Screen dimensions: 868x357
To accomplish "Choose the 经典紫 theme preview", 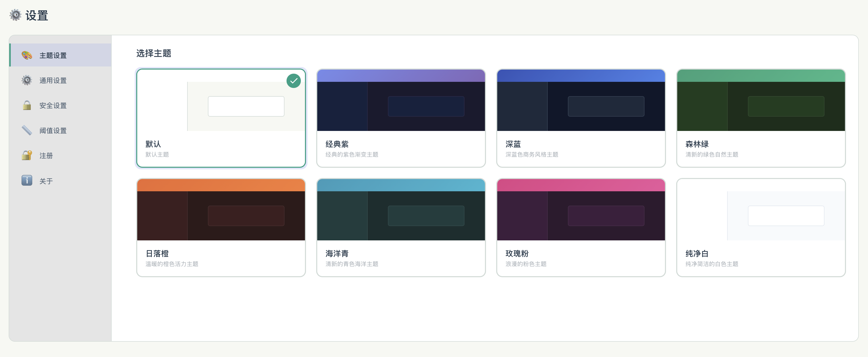I will coord(401,100).
